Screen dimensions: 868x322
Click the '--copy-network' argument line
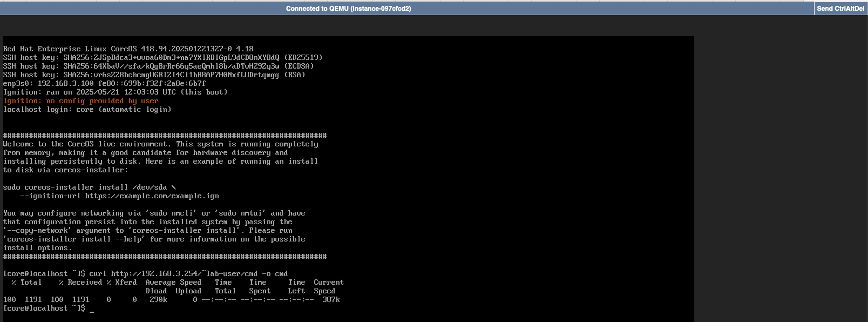148,231
